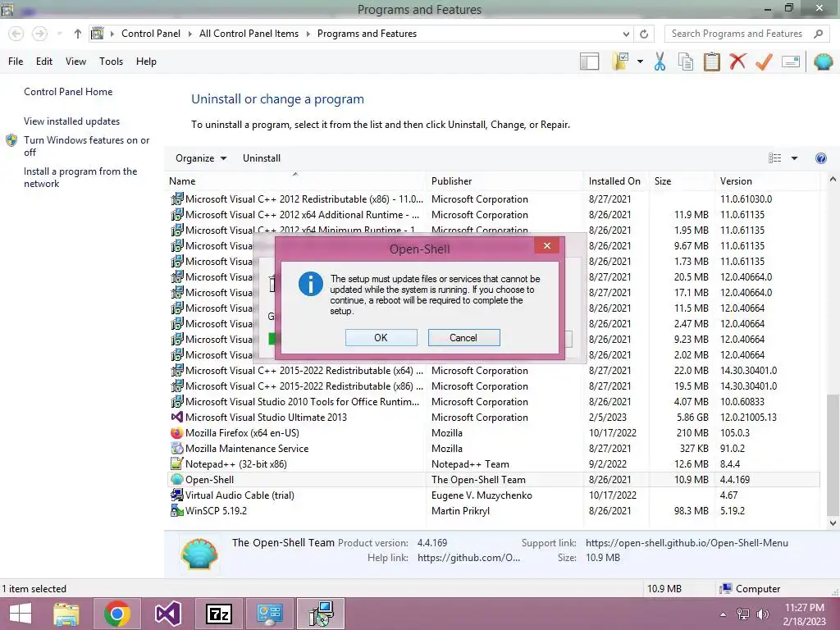Click the orange checkmark Properties icon
The height and width of the screenshot is (630, 840).
(x=764, y=62)
